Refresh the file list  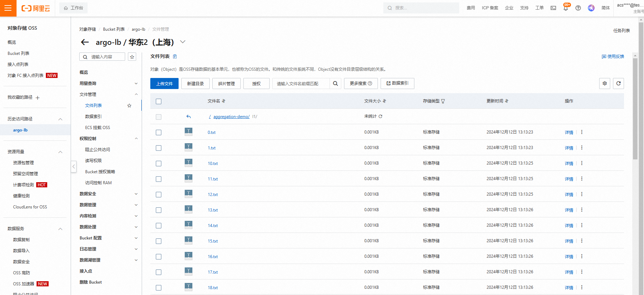[x=618, y=83]
